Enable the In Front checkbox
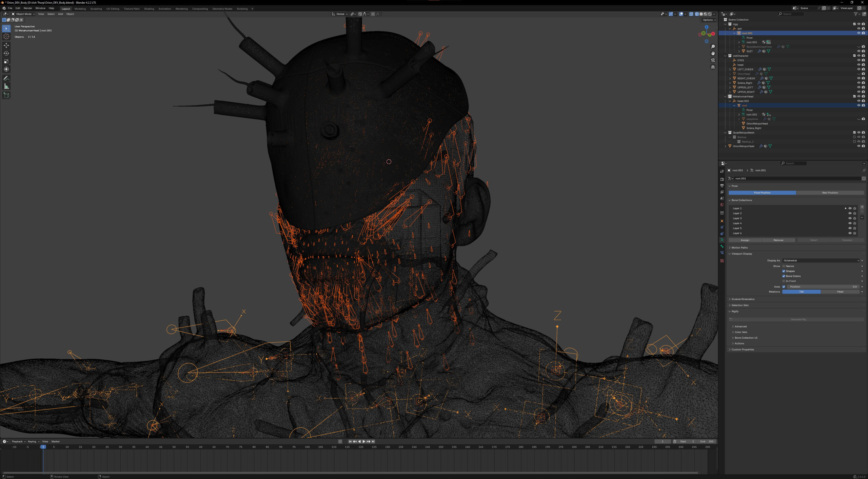This screenshot has width=868, height=479. [x=784, y=281]
